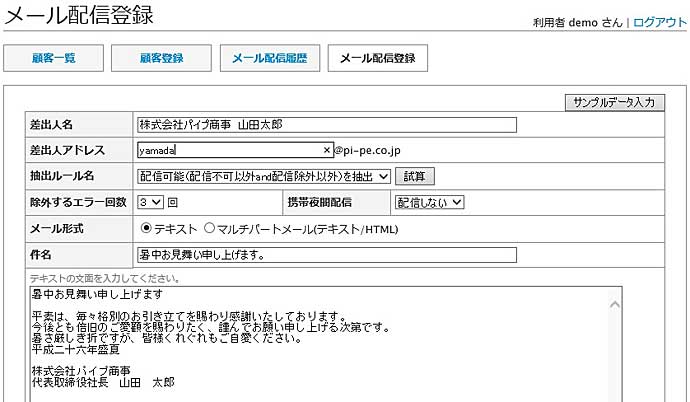The width and height of the screenshot is (690, 402).
Task: Click the サンプルデータ入力 button
Action: 614,102
